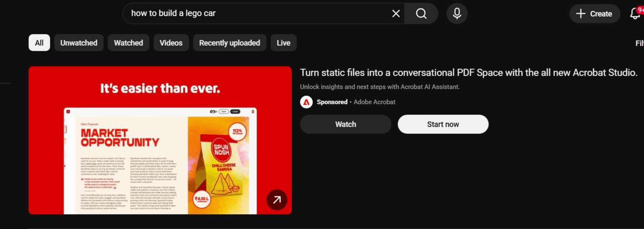
Task: Select the Videos filter chip
Action: pos(171,43)
